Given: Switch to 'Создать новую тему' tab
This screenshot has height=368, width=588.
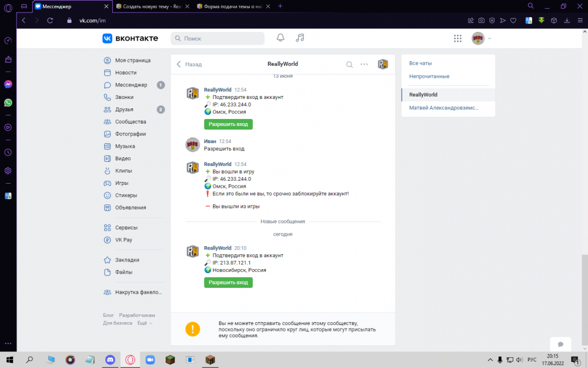Looking at the screenshot, I should 152,6.
